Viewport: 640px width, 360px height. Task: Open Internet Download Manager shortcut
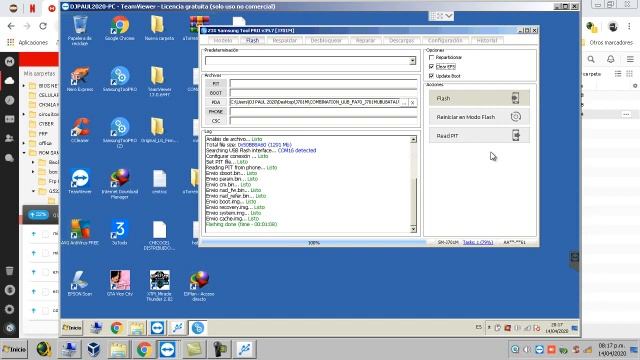coord(120,184)
